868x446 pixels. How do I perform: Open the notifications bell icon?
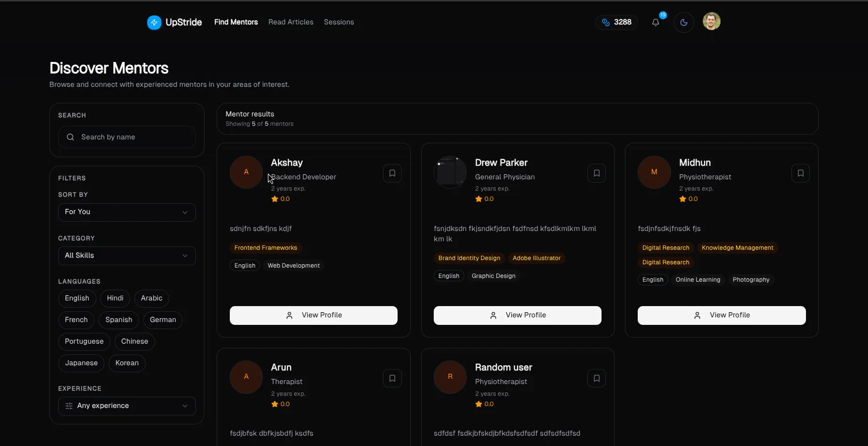(656, 22)
